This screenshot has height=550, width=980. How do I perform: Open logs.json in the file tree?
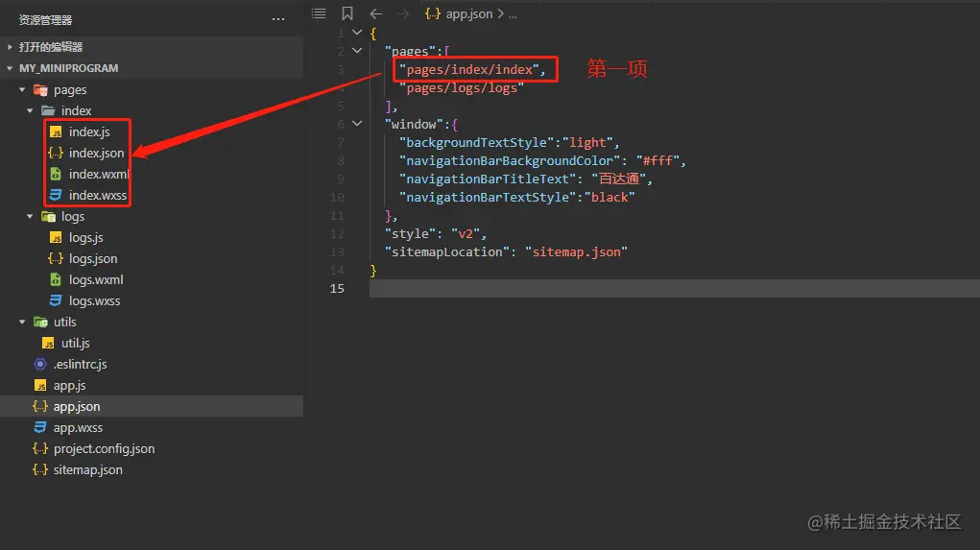tap(93, 258)
